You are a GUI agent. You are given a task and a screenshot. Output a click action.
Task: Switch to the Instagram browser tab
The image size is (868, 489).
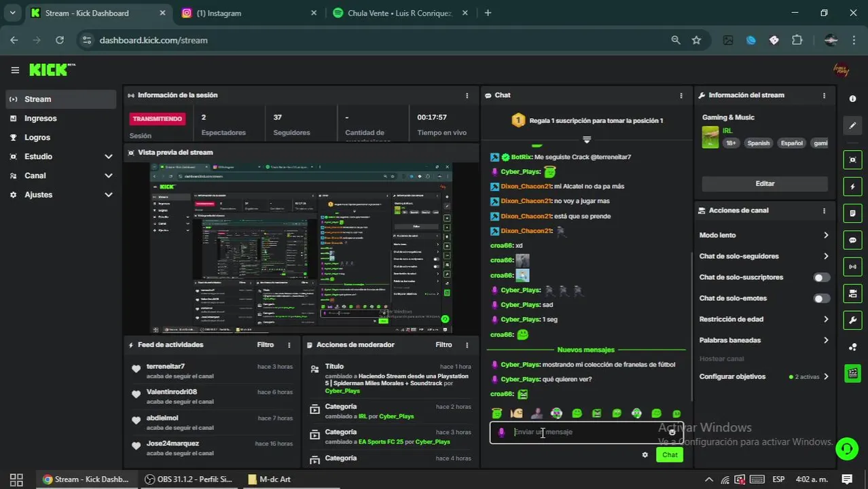(x=249, y=13)
